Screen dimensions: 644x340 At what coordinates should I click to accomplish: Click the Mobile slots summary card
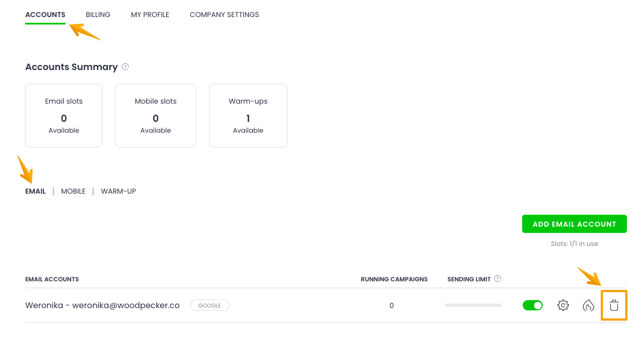[155, 116]
